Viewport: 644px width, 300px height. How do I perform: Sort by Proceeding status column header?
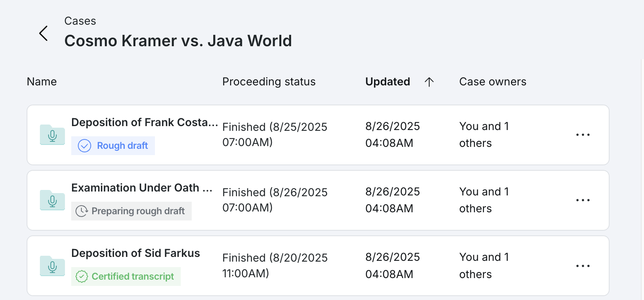pos(269,81)
